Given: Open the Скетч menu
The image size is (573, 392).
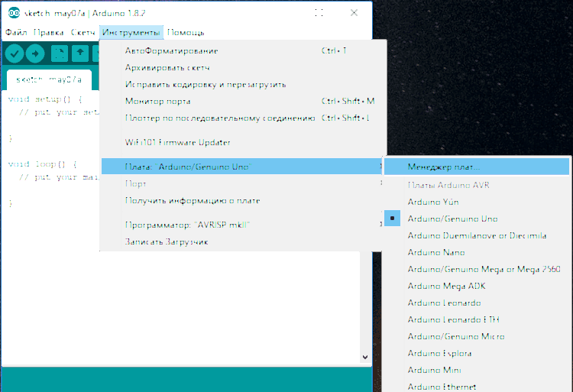Looking at the screenshot, I should tap(83, 33).
